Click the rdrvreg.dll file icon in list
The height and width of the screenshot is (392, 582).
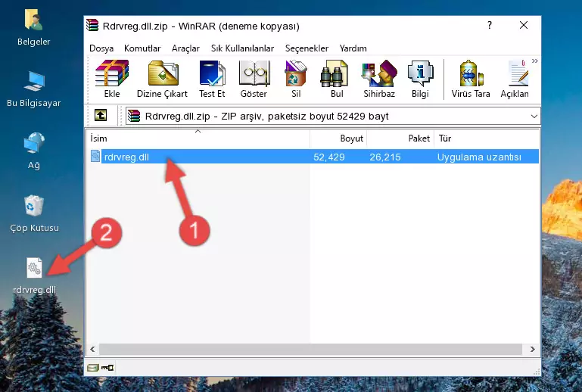[x=95, y=157]
